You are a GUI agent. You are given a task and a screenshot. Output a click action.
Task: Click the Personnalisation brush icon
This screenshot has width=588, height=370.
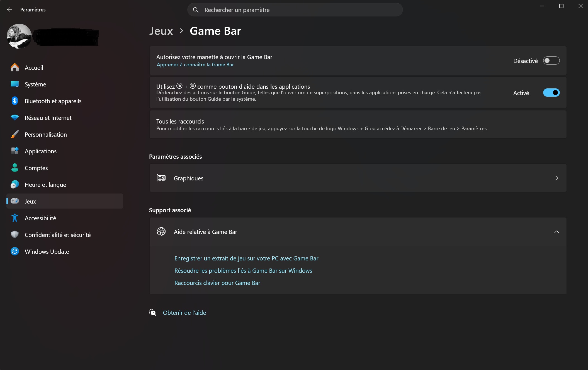click(15, 134)
